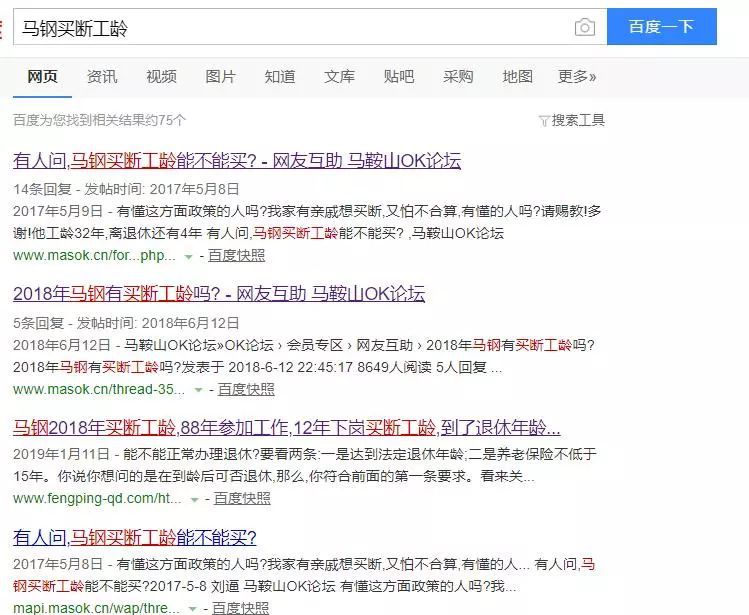Focus the search box containing 马钢买断工龄
This screenshot has height=615, width=749.
pos(310,27)
